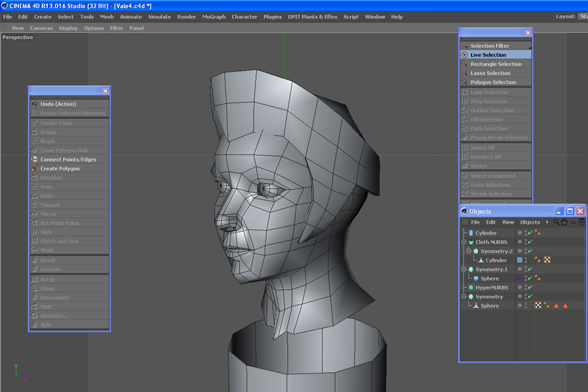Click the purple layer swatch beside Sphere
This screenshot has width=588, height=392.
click(x=520, y=279)
